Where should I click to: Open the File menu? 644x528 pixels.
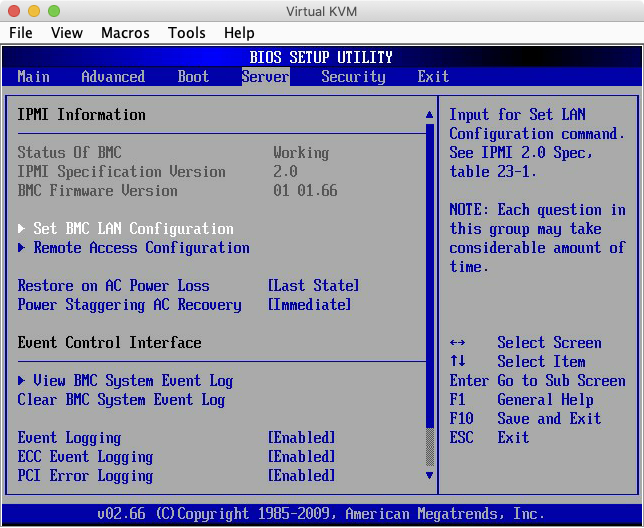pos(21,33)
